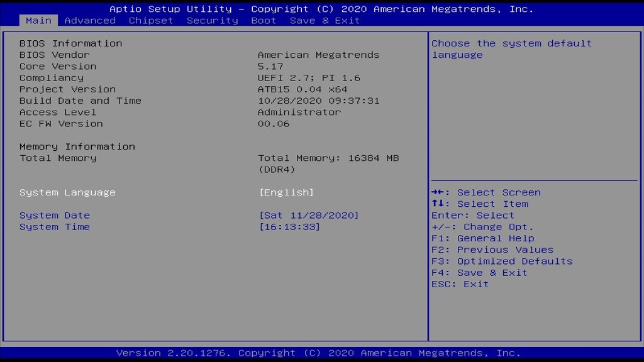The width and height of the screenshot is (644, 362).
Task: Click the BIOS Vendor American Megatrends value
Action: [319, 55]
